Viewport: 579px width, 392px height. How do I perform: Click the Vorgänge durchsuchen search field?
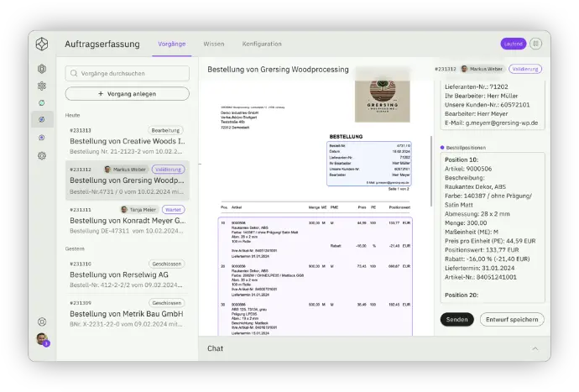[x=127, y=73]
